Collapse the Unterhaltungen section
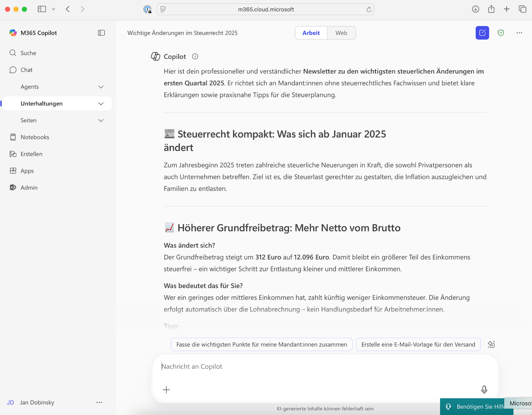This screenshot has height=415, width=532. click(101, 103)
